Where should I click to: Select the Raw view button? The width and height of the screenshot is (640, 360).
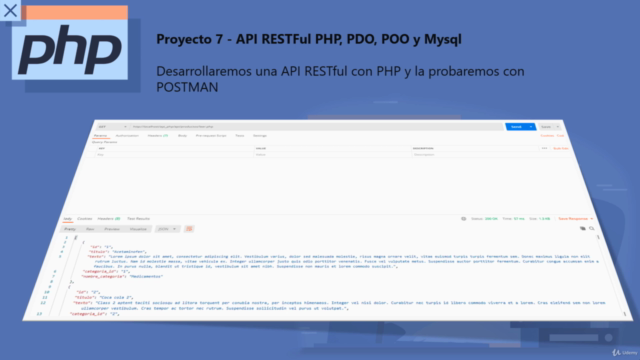click(90, 229)
